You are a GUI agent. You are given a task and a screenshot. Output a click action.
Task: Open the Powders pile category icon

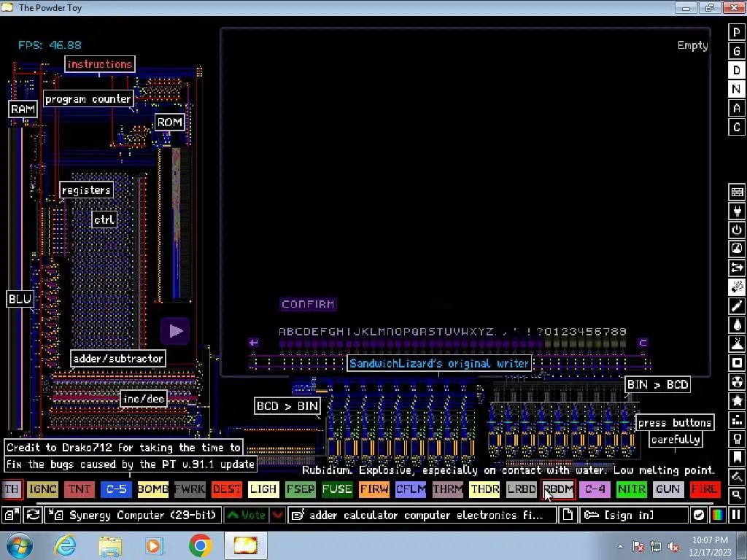(737, 344)
